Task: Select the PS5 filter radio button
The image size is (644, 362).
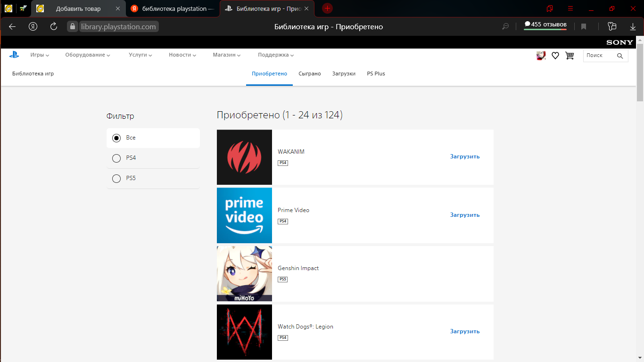Action: (x=116, y=179)
